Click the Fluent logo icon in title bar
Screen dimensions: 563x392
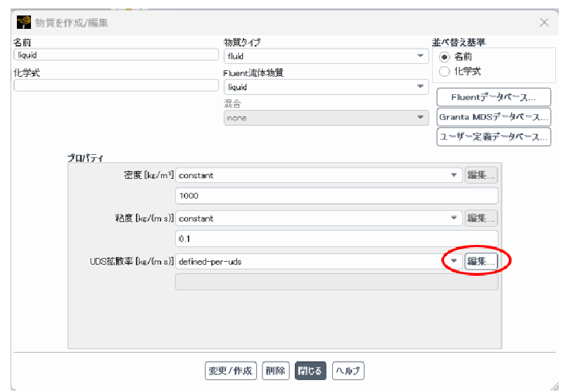pyautogui.click(x=24, y=23)
